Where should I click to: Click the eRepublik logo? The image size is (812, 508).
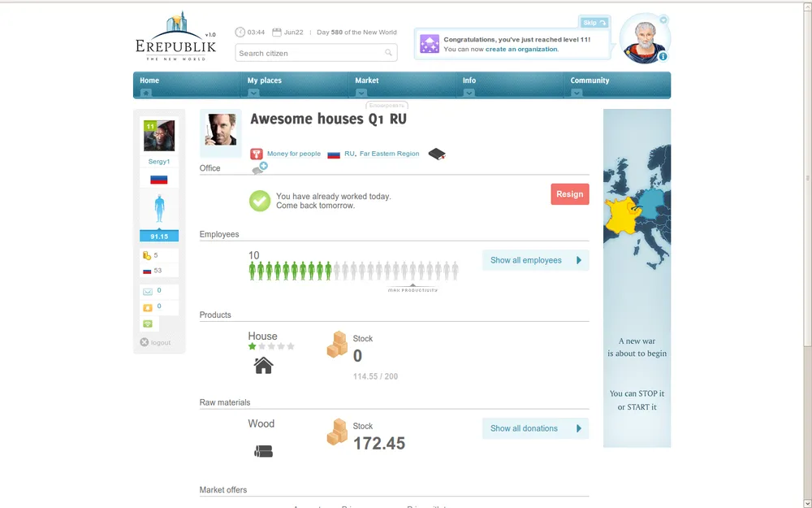coord(175,37)
